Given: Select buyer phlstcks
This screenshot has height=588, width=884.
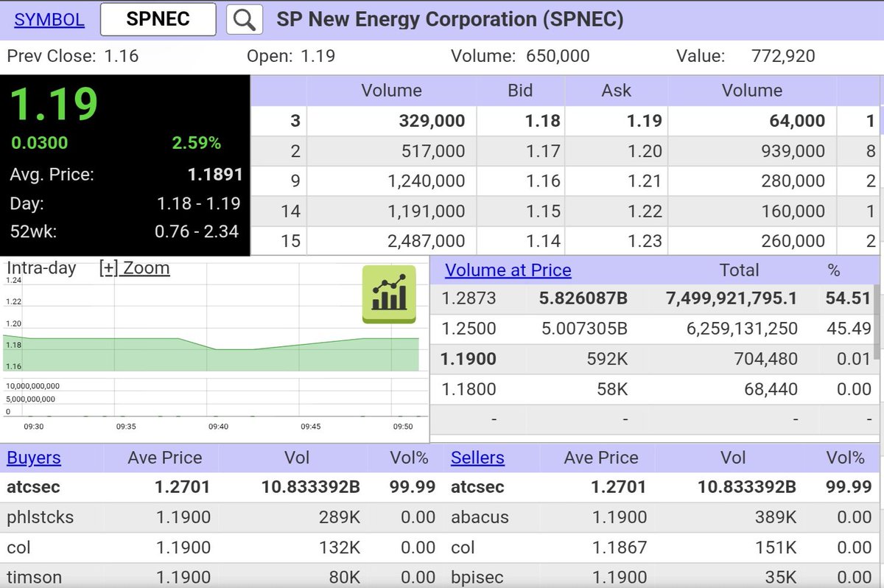Looking at the screenshot, I should [x=41, y=517].
